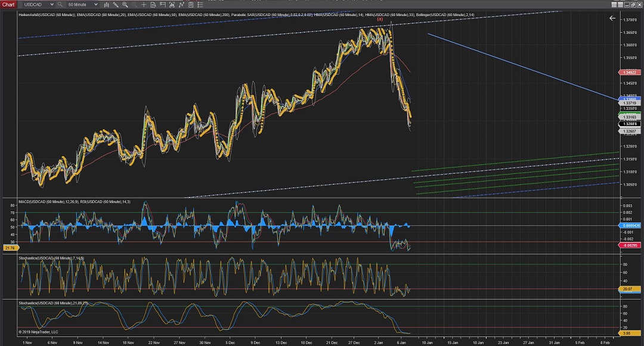Click the instrument search magnifier icon

pos(60,4)
